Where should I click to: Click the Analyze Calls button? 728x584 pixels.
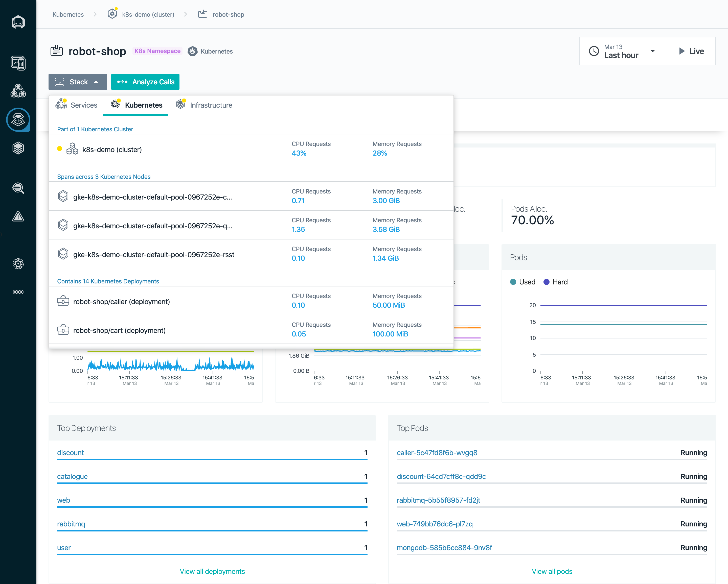click(x=145, y=82)
